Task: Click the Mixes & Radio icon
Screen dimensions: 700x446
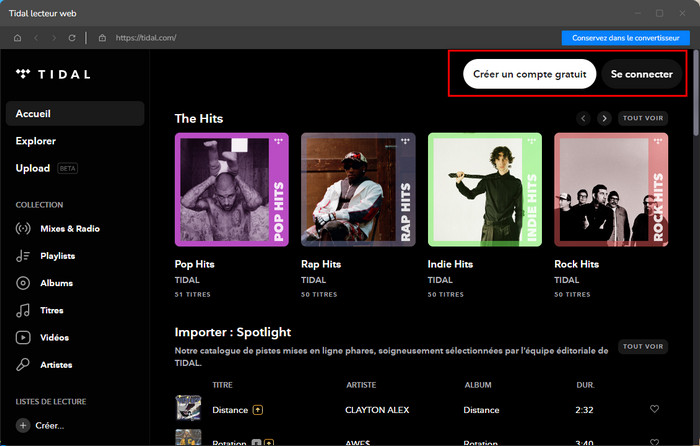Action: [x=23, y=229]
